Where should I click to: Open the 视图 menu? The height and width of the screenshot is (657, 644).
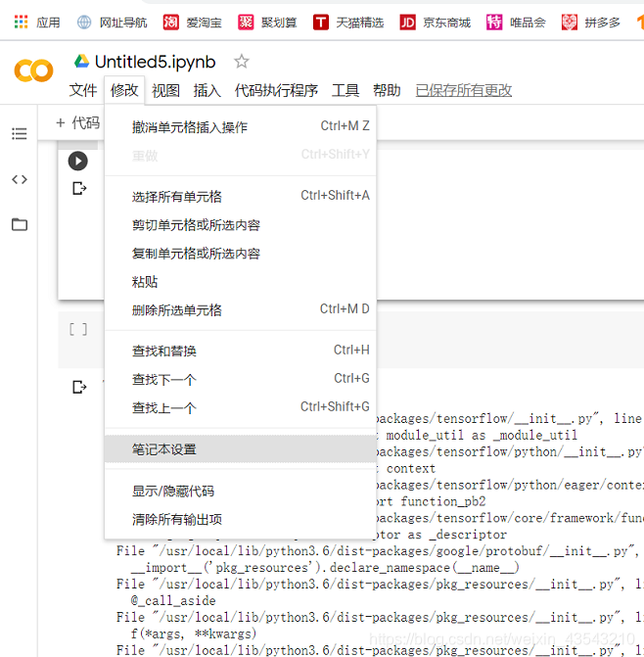click(x=165, y=90)
